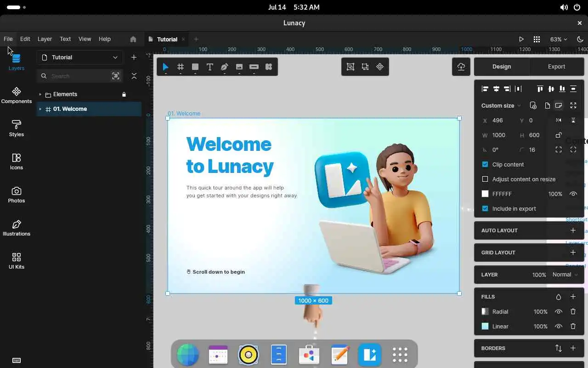Viewport: 588px width, 368px height.
Task: Select the Pen tool
Action: coord(225,67)
